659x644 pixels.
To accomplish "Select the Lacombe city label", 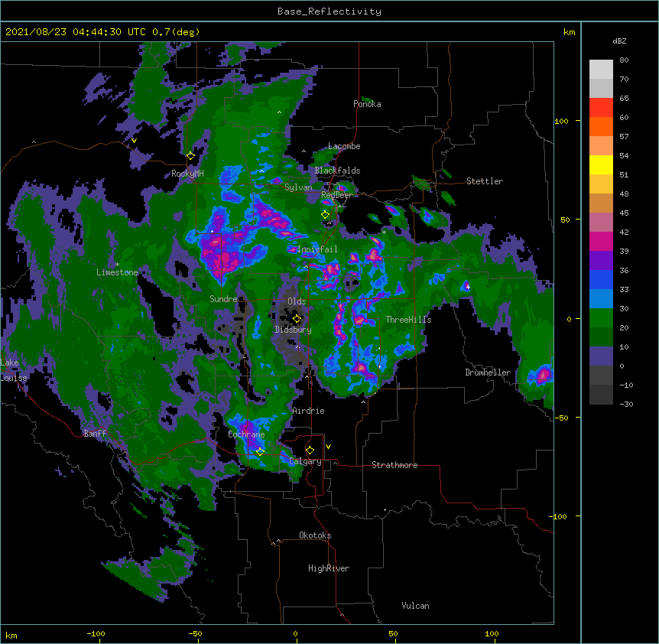I will (x=344, y=146).
